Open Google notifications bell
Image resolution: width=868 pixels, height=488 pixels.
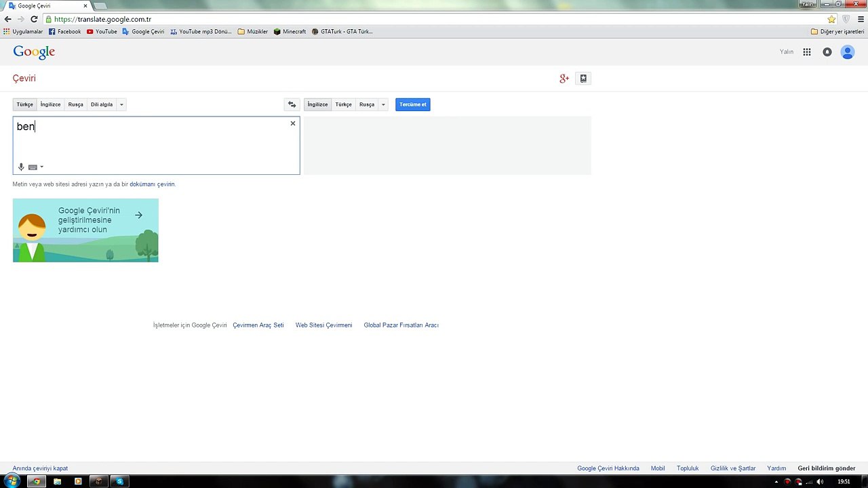[x=827, y=52]
